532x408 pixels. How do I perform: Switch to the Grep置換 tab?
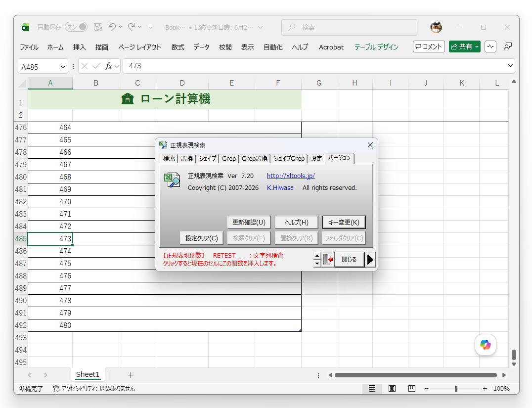coord(255,159)
